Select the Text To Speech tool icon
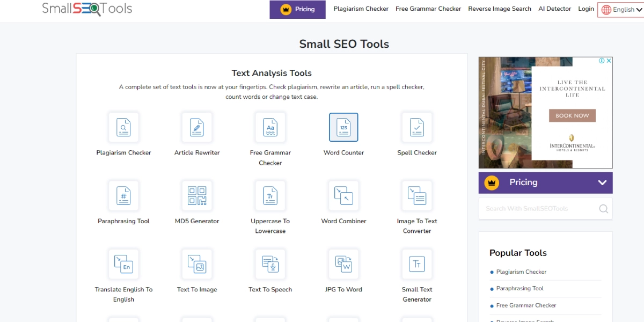Image resolution: width=644 pixels, height=322 pixels. [x=270, y=264]
